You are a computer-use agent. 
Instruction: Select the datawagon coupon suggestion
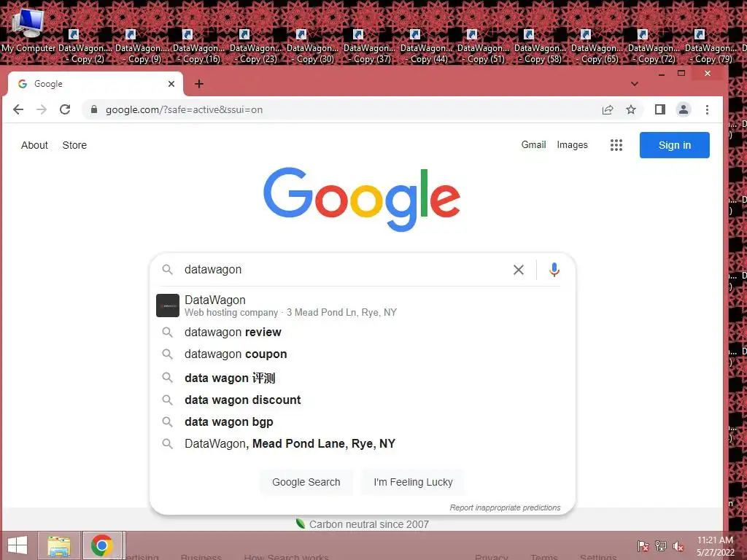(x=362, y=354)
